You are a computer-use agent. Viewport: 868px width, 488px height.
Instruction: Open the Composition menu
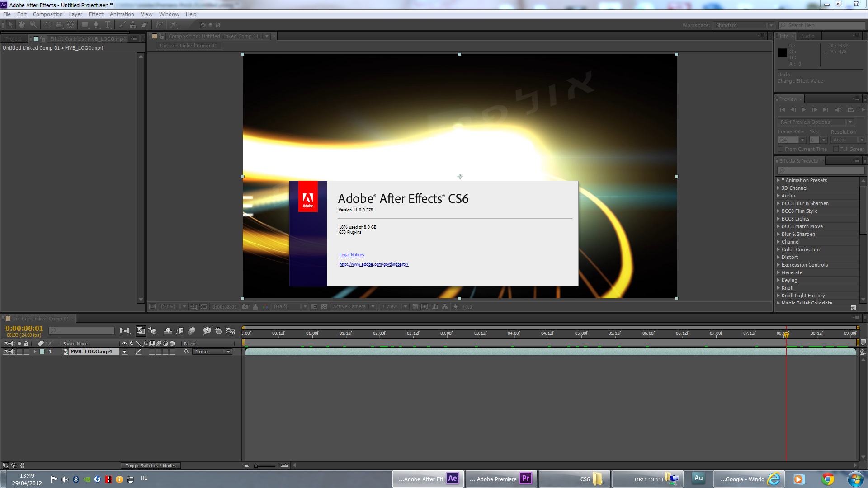pyautogui.click(x=47, y=14)
